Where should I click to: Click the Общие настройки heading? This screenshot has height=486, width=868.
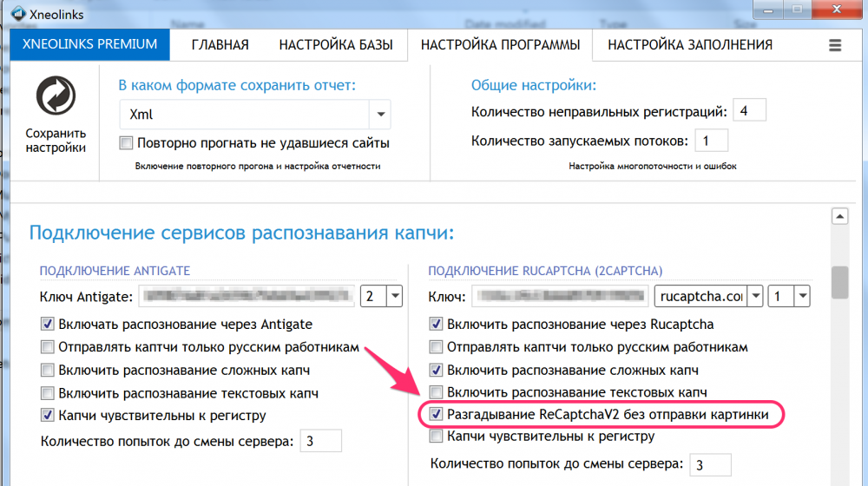(534, 85)
